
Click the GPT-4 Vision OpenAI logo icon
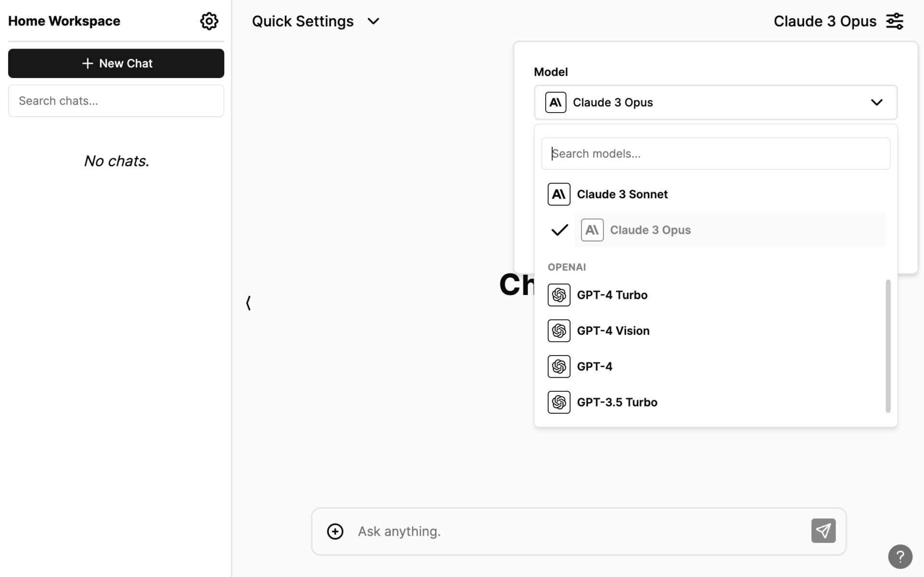click(559, 331)
